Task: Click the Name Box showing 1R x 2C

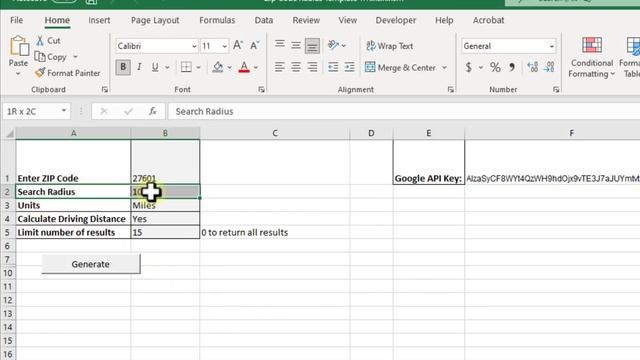Action: pyautogui.click(x=31, y=111)
